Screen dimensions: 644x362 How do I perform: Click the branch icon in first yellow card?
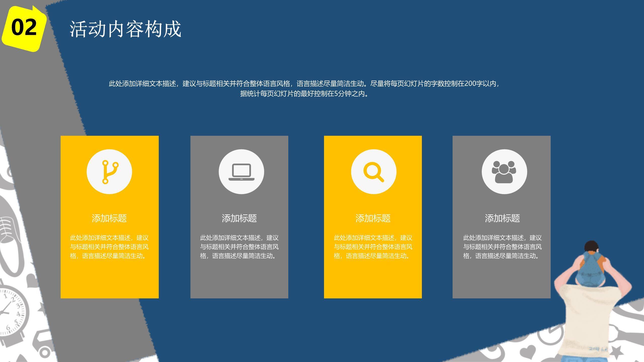109,172
